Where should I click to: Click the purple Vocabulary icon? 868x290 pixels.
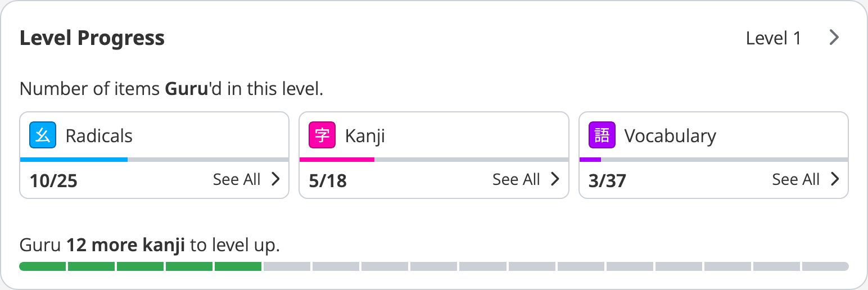point(602,135)
